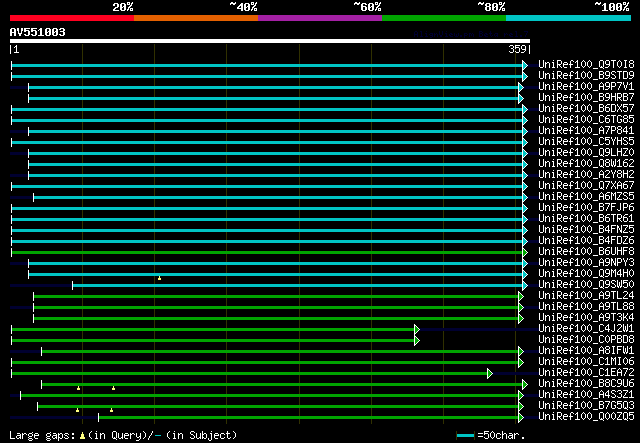
Task: Select the cyan ~100% identity legend segment
Action: coord(569,18)
